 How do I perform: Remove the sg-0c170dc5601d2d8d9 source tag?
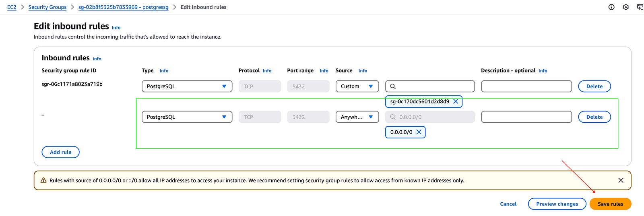click(456, 102)
